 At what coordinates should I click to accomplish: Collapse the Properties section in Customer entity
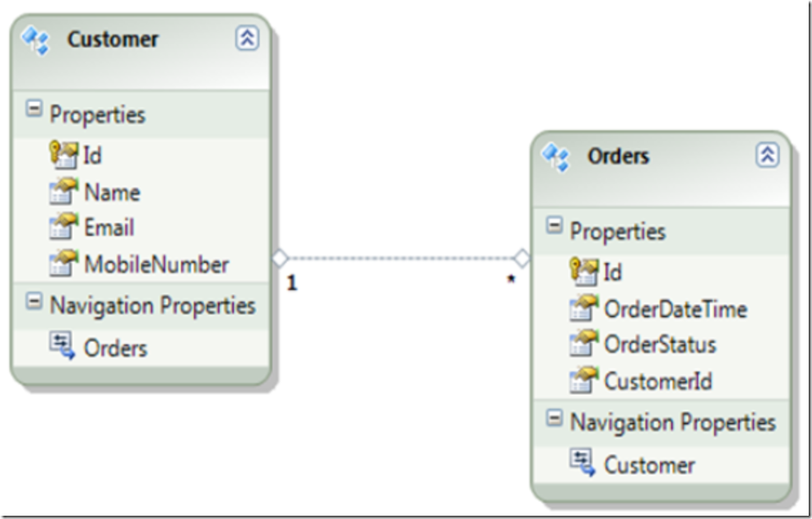(x=34, y=109)
